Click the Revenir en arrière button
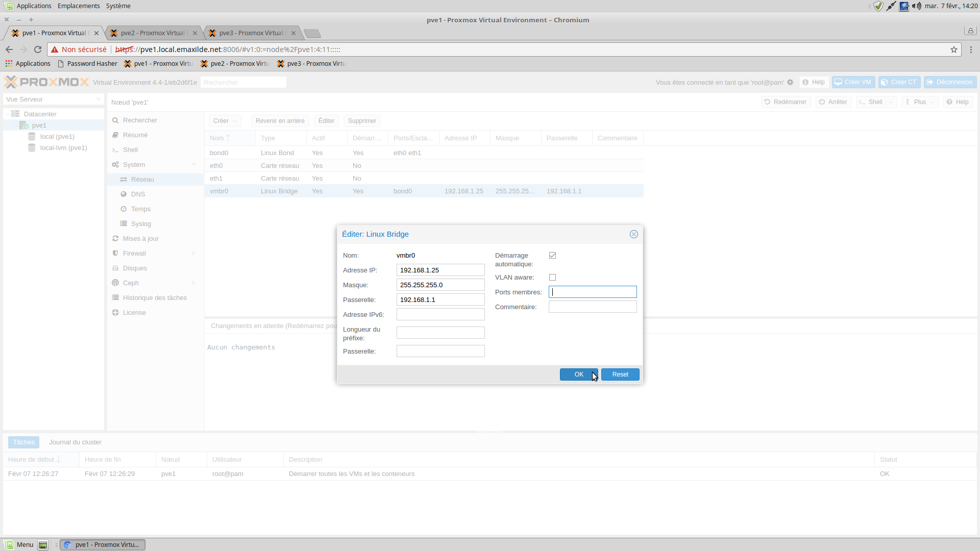The image size is (980, 551). (x=280, y=121)
